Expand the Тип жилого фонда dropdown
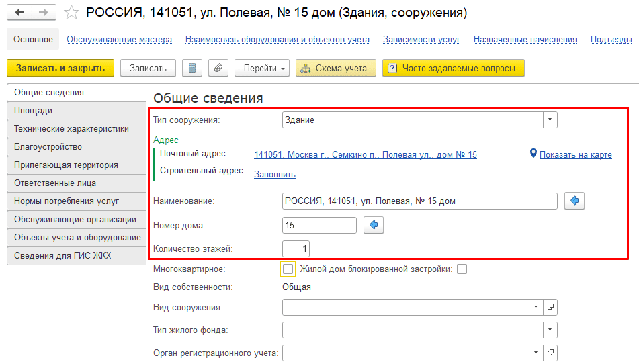Screen dimensions: 639x364 tap(550, 330)
